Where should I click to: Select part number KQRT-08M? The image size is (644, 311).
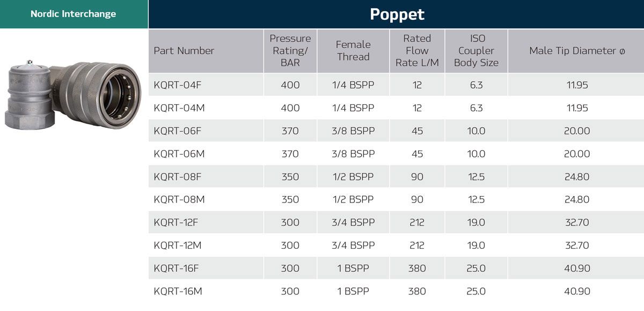pos(178,200)
